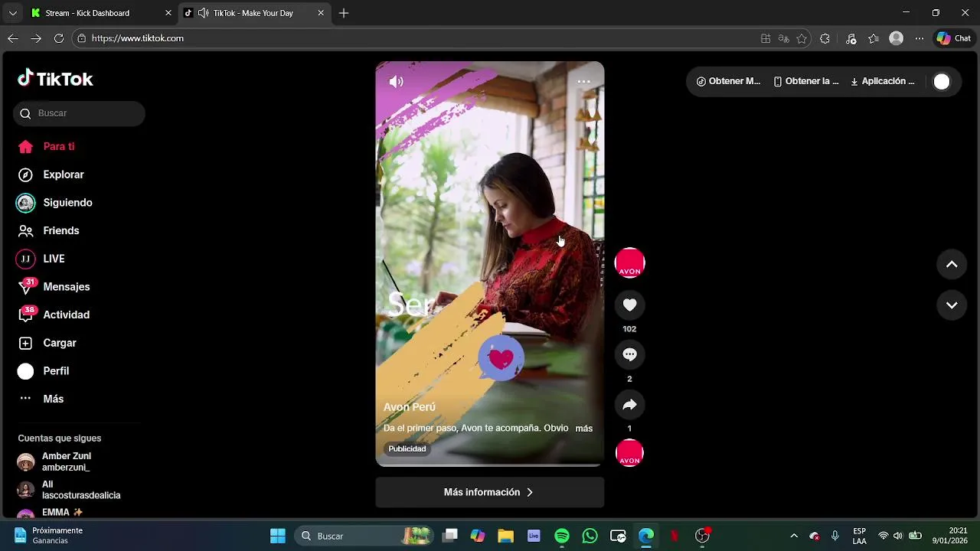This screenshot has width=980, height=551.
Task: Close the Kick Dashboard tab
Action: tap(168, 13)
